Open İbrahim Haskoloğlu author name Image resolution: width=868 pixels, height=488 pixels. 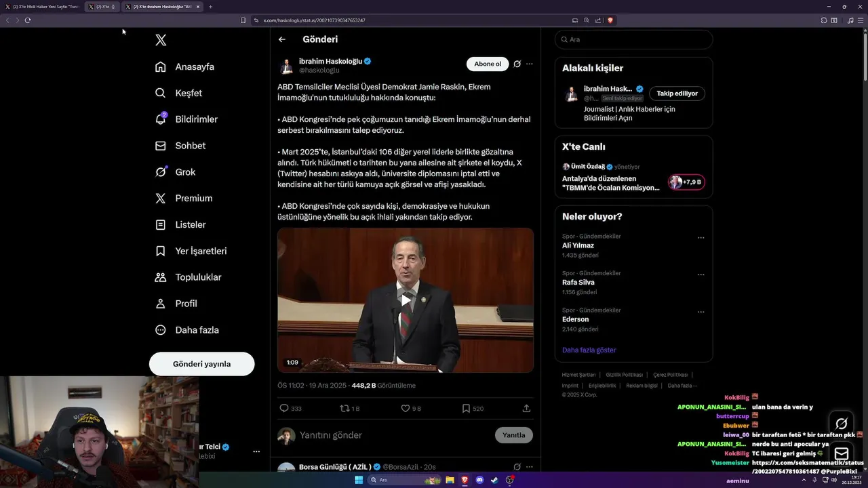(x=331, y=61)
